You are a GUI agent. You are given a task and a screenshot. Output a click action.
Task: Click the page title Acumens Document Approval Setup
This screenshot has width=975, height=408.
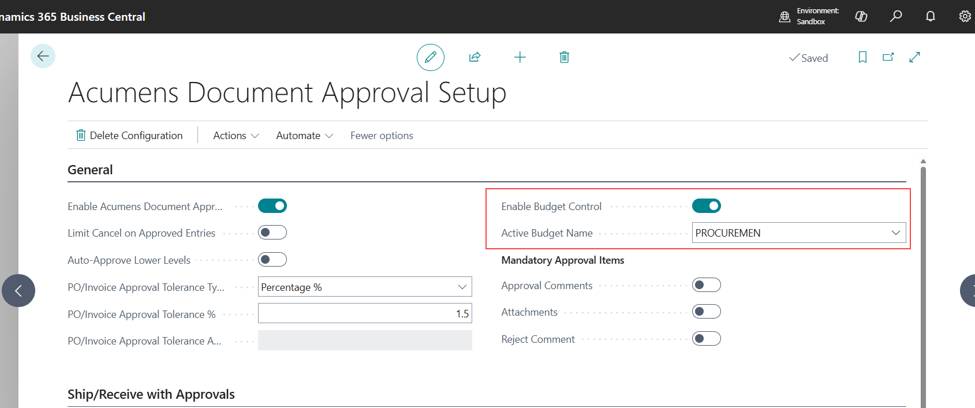click(x=287, y=93)
